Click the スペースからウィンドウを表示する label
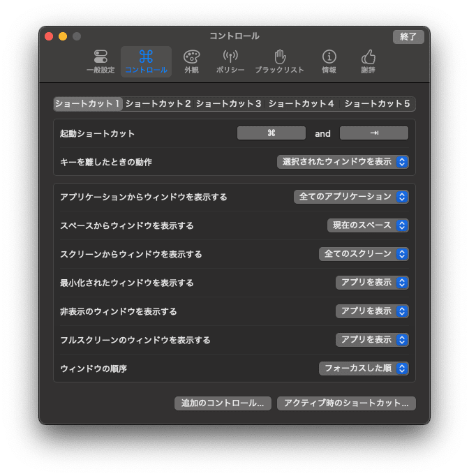The height and width of the screenshot is (476, 469). coord(127,226)
